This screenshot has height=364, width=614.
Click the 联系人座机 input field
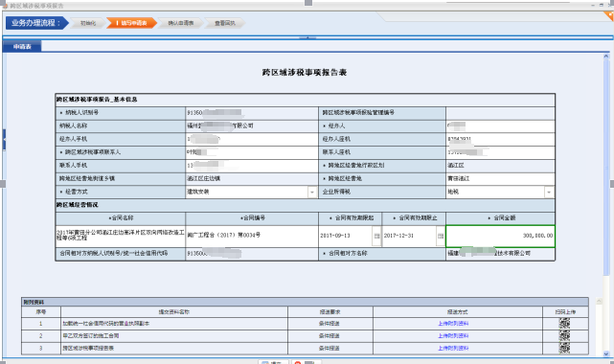coord(500,152)
